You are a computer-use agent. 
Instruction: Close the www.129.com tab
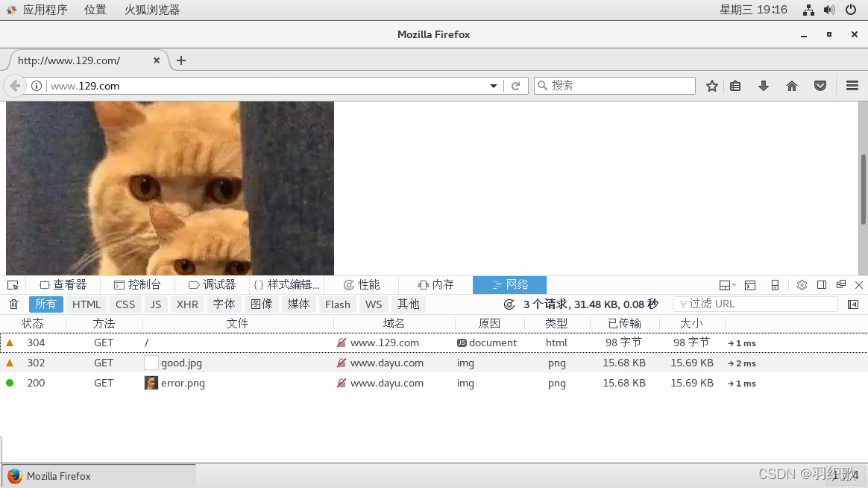click(x=157, y=60)
